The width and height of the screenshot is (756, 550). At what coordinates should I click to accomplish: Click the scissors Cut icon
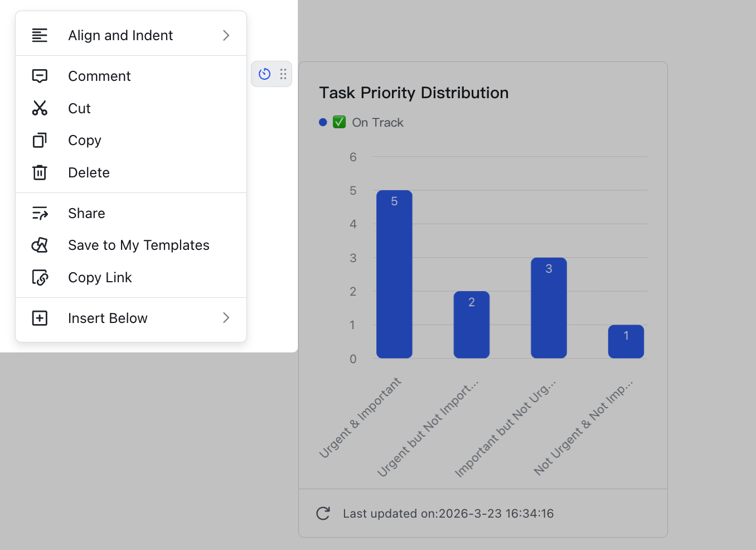tap(40, 108)
